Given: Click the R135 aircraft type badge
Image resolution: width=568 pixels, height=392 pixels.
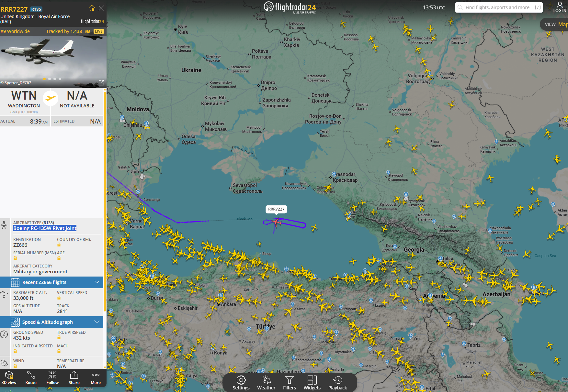Looking at the screenshot, I should pyautogui.click(x=36, y=9).
